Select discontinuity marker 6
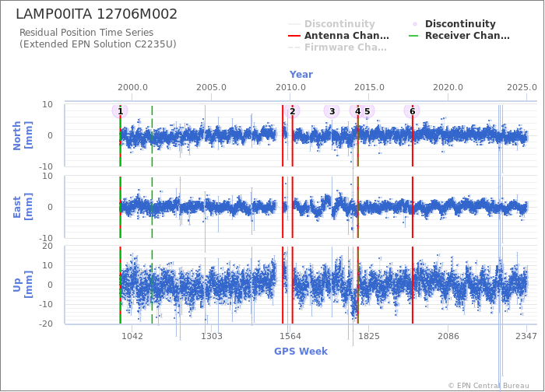The image size is (545, 392). 412,111
